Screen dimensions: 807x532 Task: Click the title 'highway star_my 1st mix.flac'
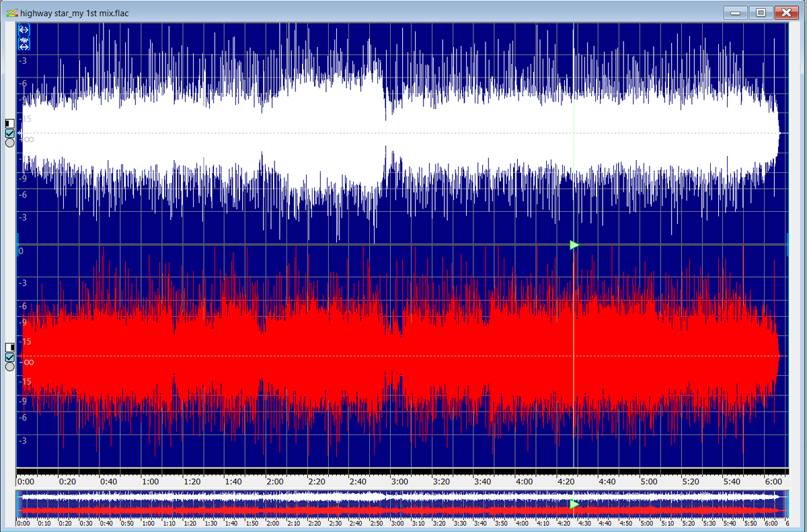(x=75, y=13)
